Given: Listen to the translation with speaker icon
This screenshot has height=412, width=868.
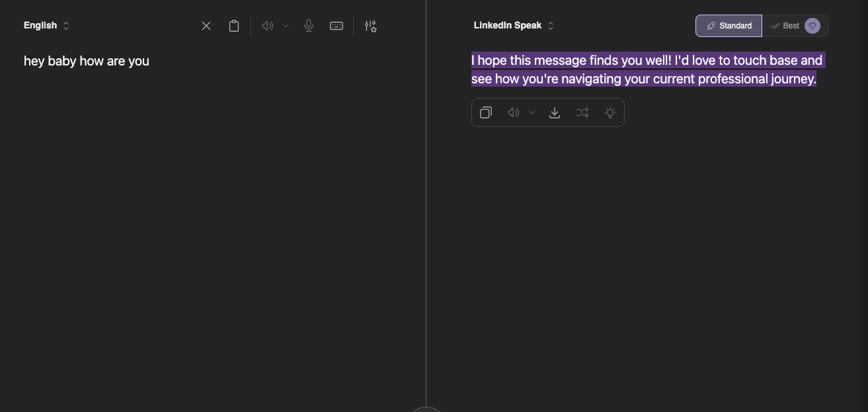Looking at the screenshot, I should point(514,112).
